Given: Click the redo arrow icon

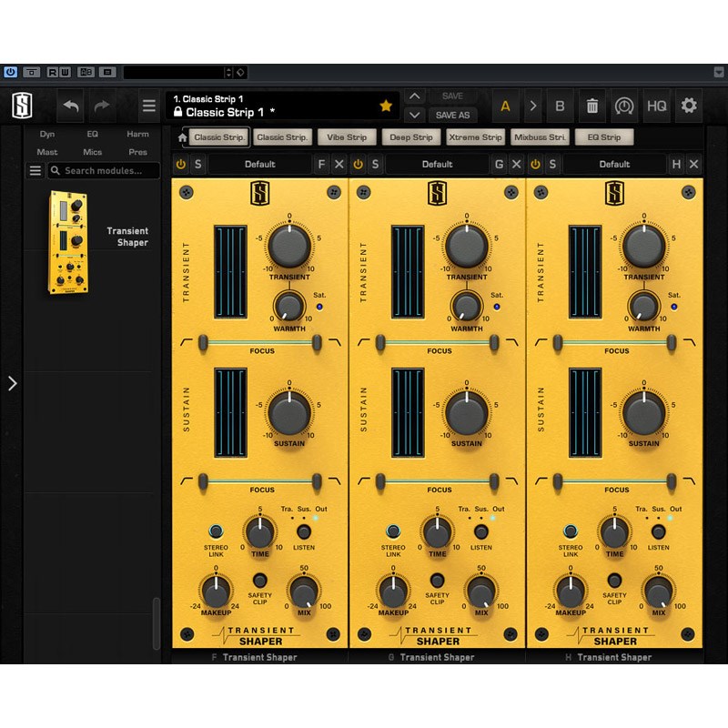Looking at the screenshot, I should click(x=102, y=106).
